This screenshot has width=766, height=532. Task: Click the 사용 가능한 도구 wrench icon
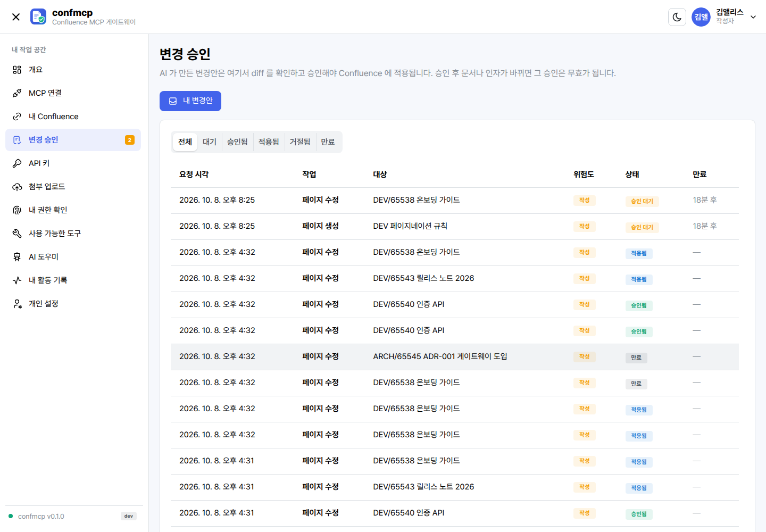click(x=17, y=234)
